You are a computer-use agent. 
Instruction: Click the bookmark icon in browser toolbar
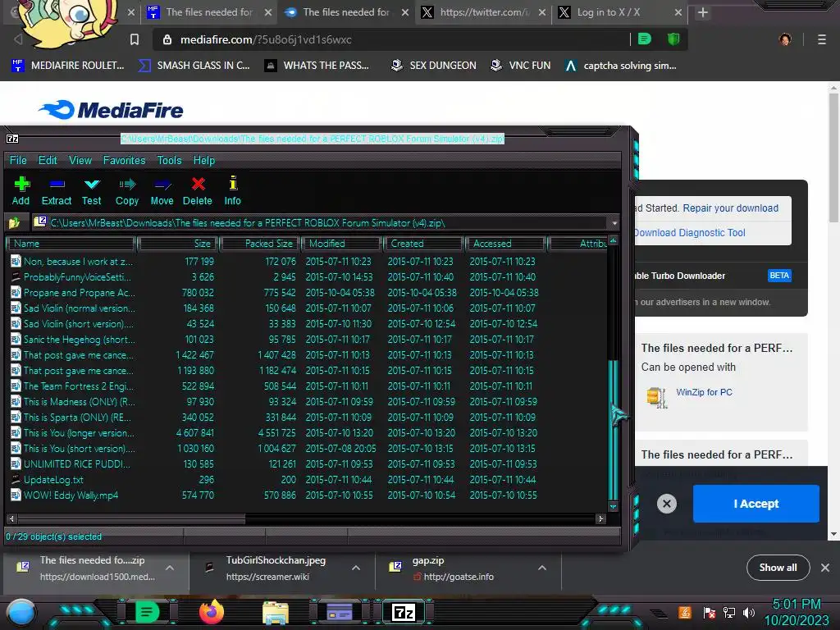point(135,39)
